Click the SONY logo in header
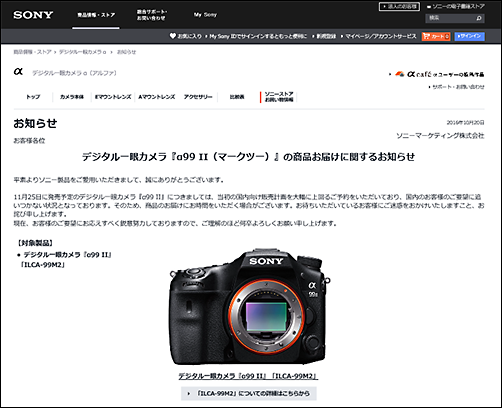Image resolution: width=502 pixels, height=408 pixels. pyautogui.click(x=33, y=15)
